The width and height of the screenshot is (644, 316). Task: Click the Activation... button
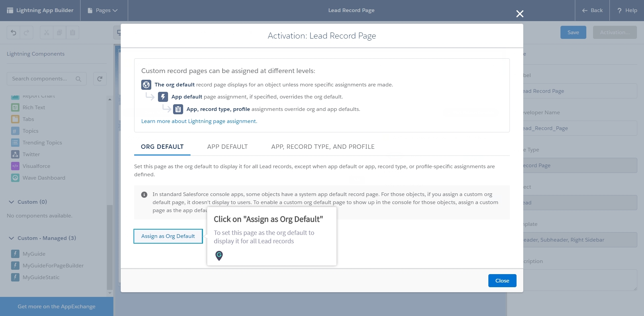[x=615, y=33]
